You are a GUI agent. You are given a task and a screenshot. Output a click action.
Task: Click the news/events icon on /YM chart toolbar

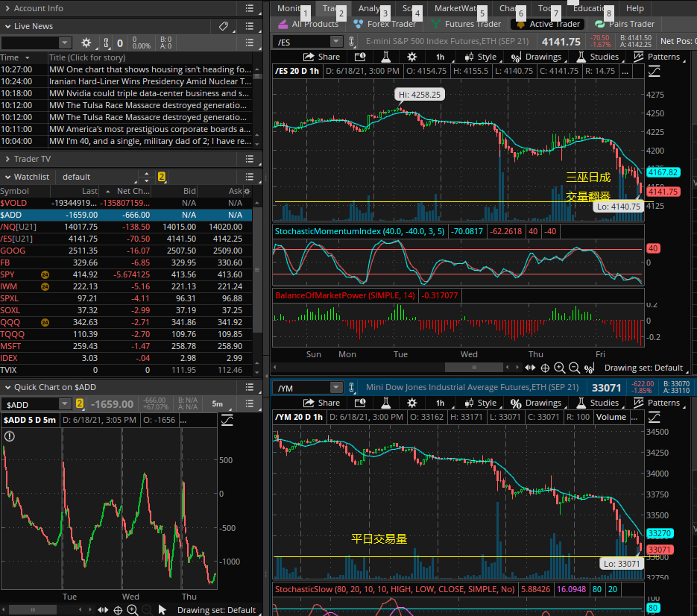click(360, 403)
